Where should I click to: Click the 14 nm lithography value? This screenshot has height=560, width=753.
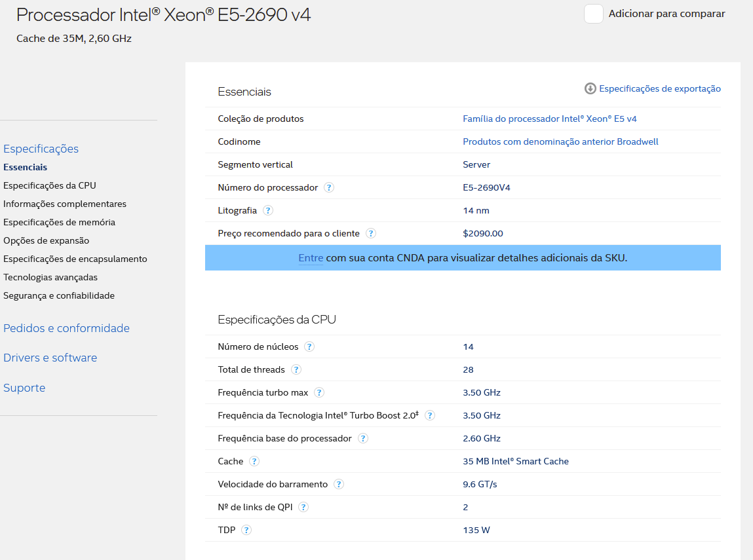point(476,210)
